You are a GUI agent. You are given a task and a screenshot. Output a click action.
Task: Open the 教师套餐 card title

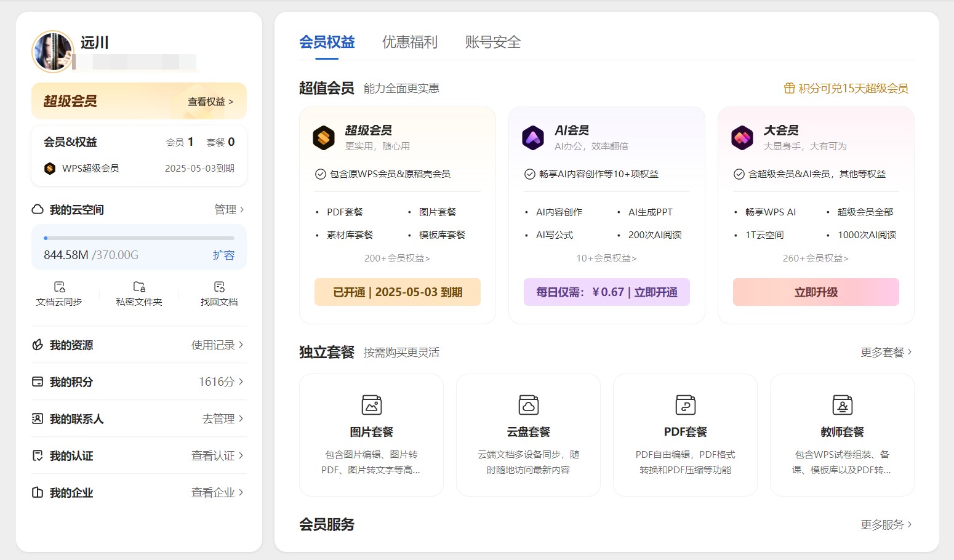[x=843, y=432]
